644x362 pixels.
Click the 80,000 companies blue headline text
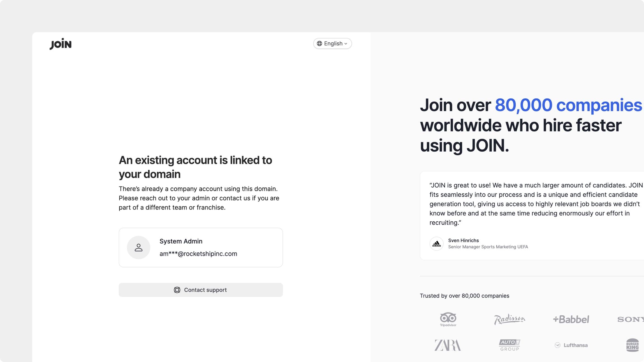[x=568, y=105]
